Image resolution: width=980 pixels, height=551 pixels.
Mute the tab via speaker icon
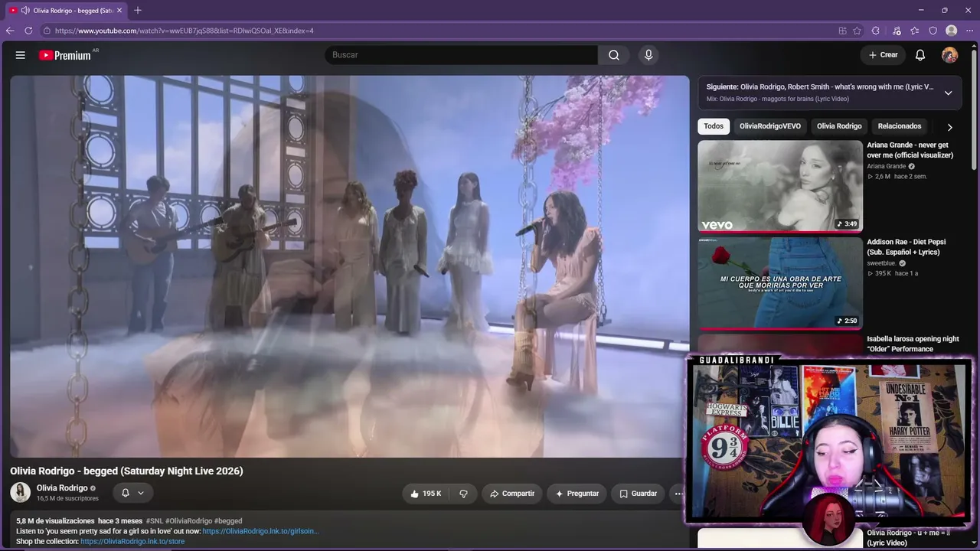[x=25, y=10]
